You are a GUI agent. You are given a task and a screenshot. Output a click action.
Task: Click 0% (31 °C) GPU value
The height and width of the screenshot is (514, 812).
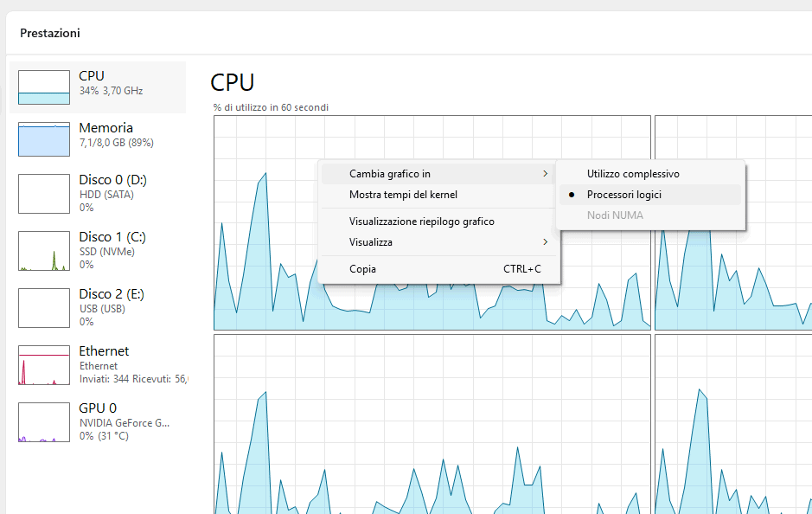coord(104,436)
